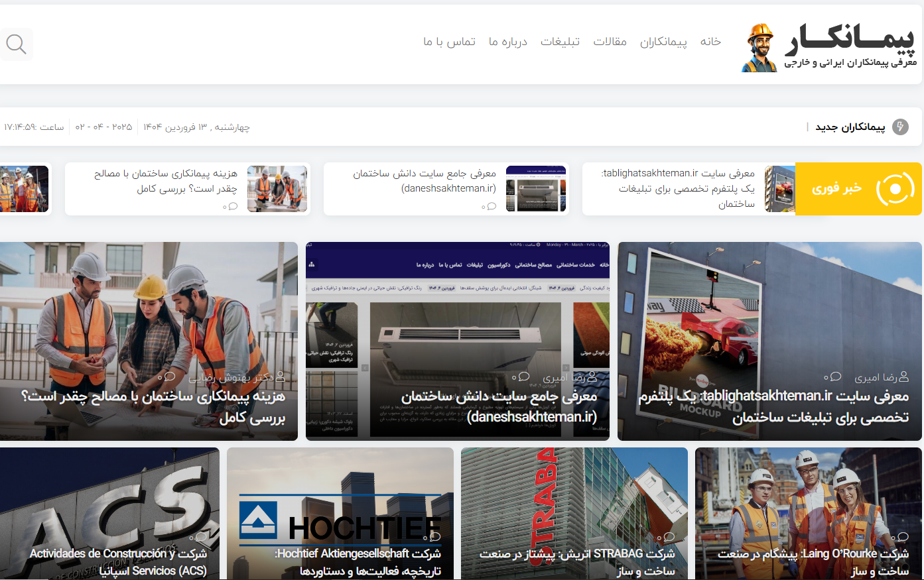Screen dimensions: 924x580
Task: Click comment bubble icon on tablighatsakhteman featured card
Action: pyautogui.click(x=834, y=377)
